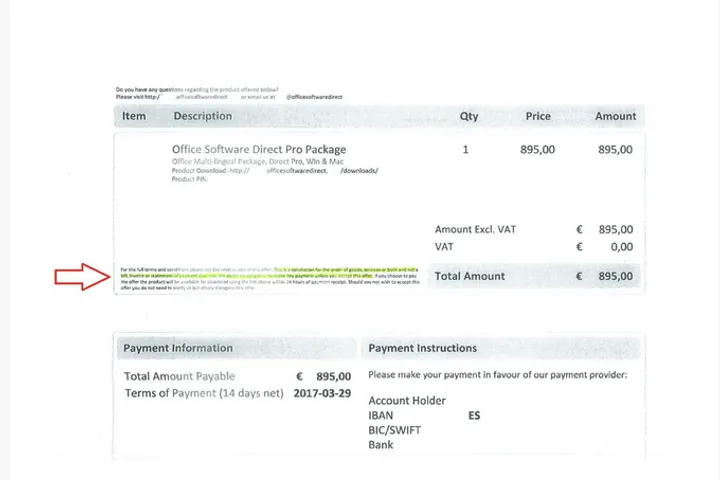This screenshot has height=480, width=720.
Task: Select the Amount column header
Action: (615, 116)
